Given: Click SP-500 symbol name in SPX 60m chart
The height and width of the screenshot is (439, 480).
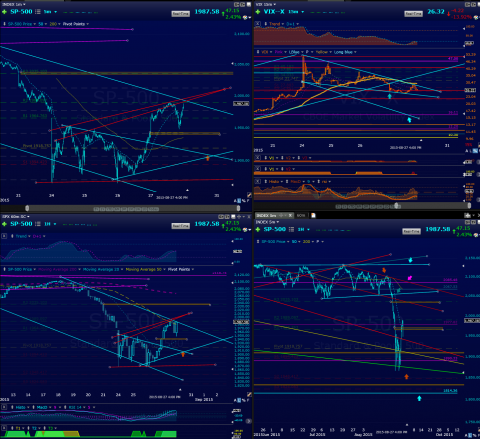Looking at the screenshot, I should pos(21,224).
